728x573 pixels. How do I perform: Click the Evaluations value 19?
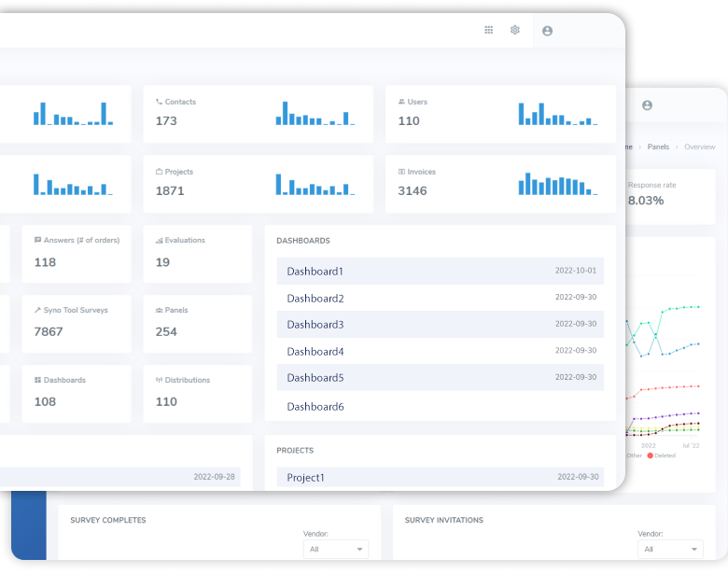162,262
